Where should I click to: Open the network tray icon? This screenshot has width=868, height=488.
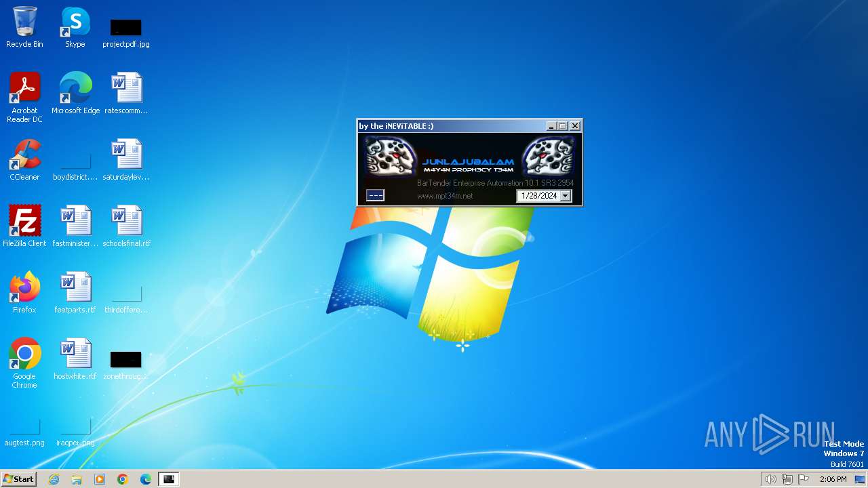[787, 479]
